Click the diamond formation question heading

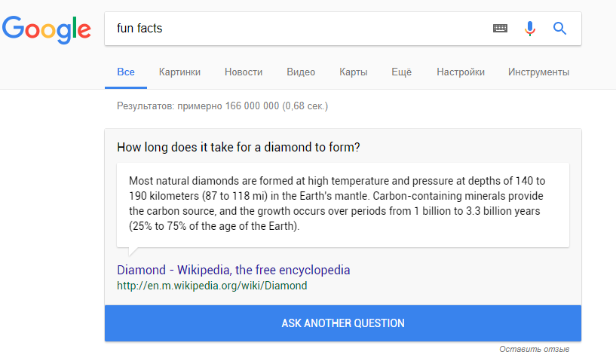point(238,147)
